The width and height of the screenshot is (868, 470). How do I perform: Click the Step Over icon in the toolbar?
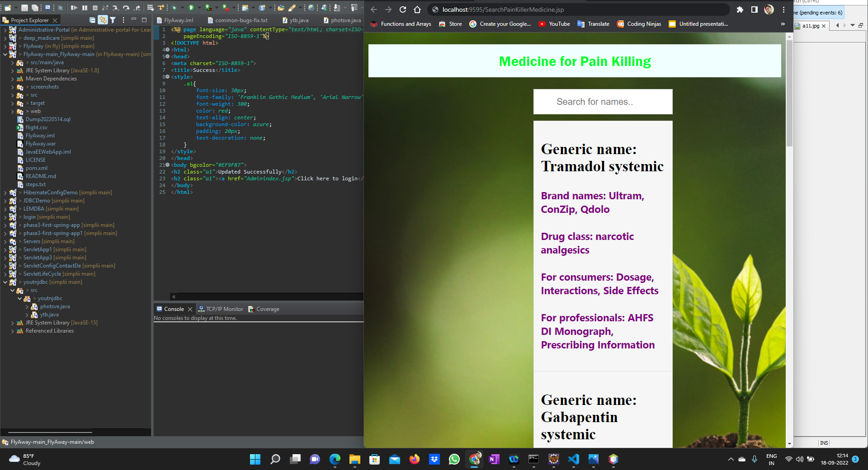click(127, 7)
